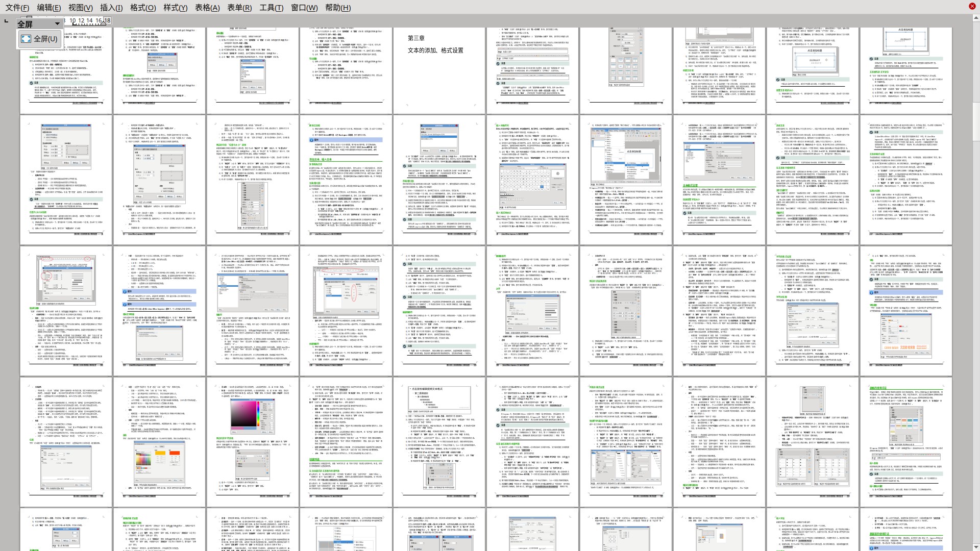Open the 编辑(E) menu
This screenshot has width=980, height=551.
[49, 8]
